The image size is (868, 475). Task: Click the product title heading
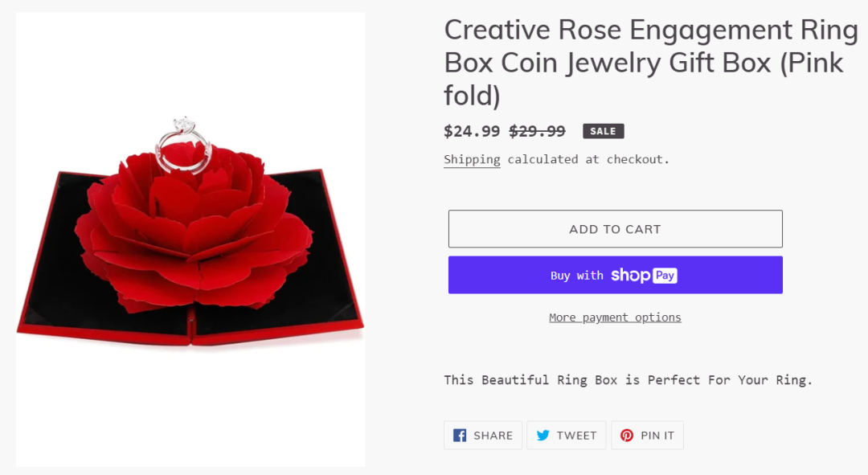coord(651,63)
